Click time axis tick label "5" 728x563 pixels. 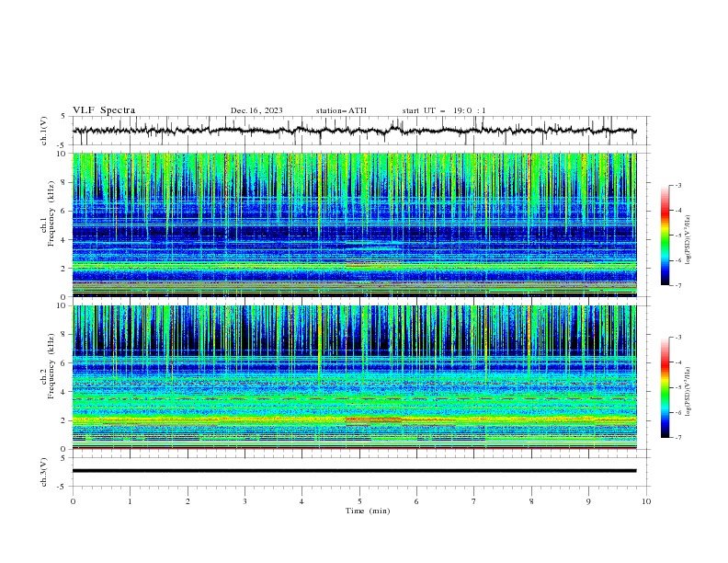tap(359, 501)
